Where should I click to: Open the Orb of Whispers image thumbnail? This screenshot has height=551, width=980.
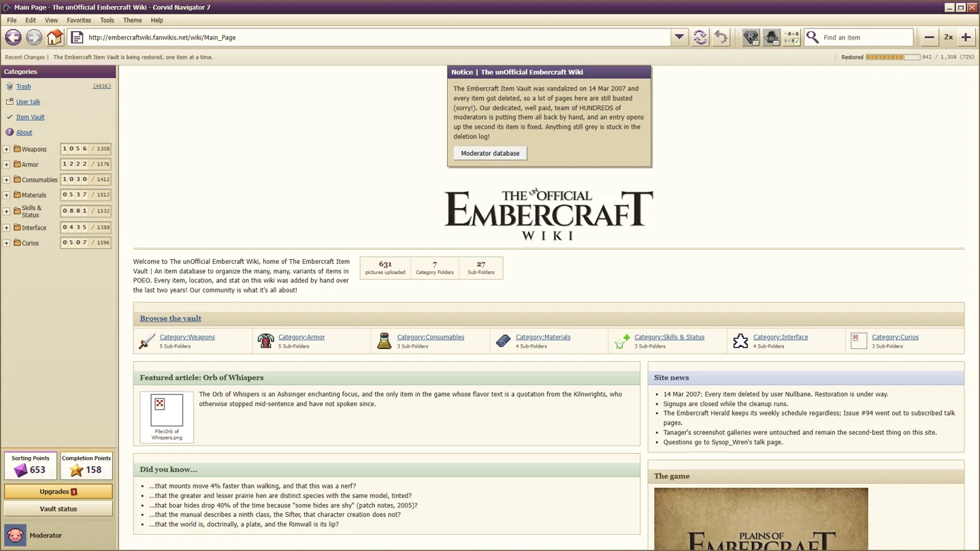(x=167, y=410)
